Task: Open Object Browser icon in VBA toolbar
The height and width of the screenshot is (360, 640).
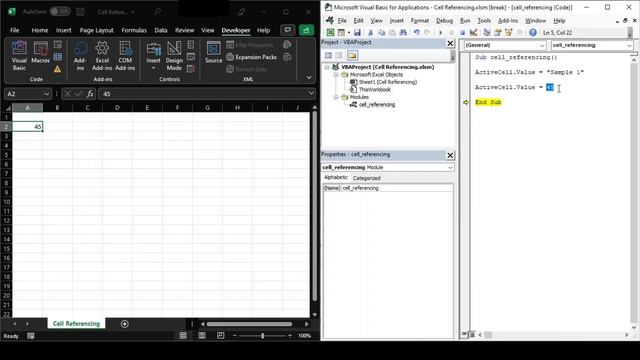Action: click(x=508, y=32)
